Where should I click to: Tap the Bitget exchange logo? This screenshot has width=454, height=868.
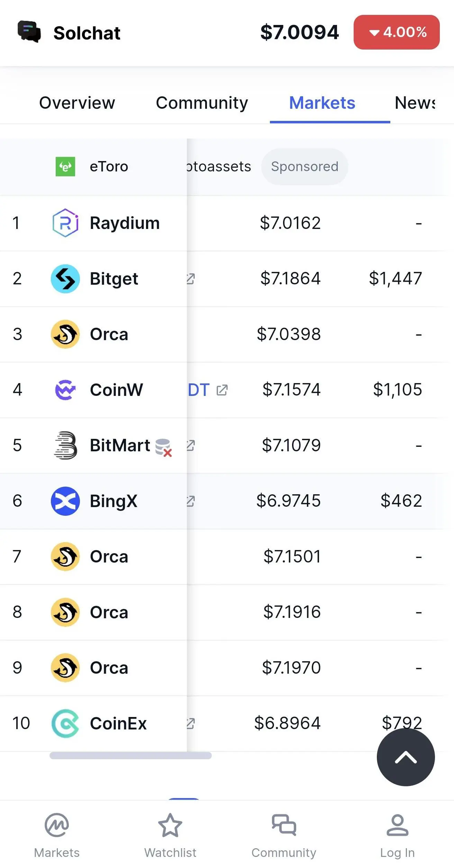tap(65, 278)
